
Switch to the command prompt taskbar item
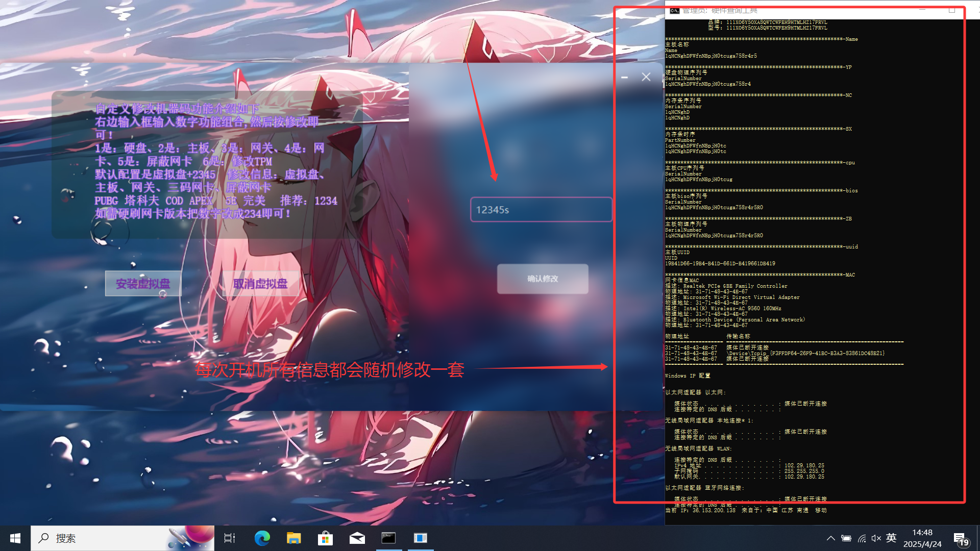pos(389,538)
